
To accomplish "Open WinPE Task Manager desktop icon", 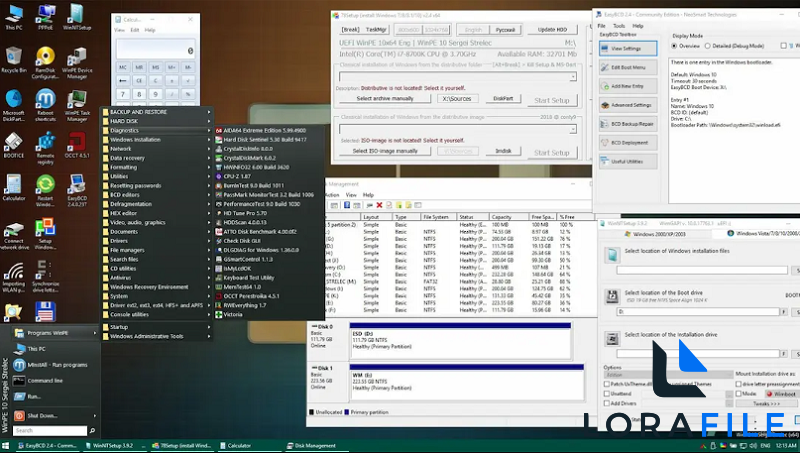I will click(77, 106).
